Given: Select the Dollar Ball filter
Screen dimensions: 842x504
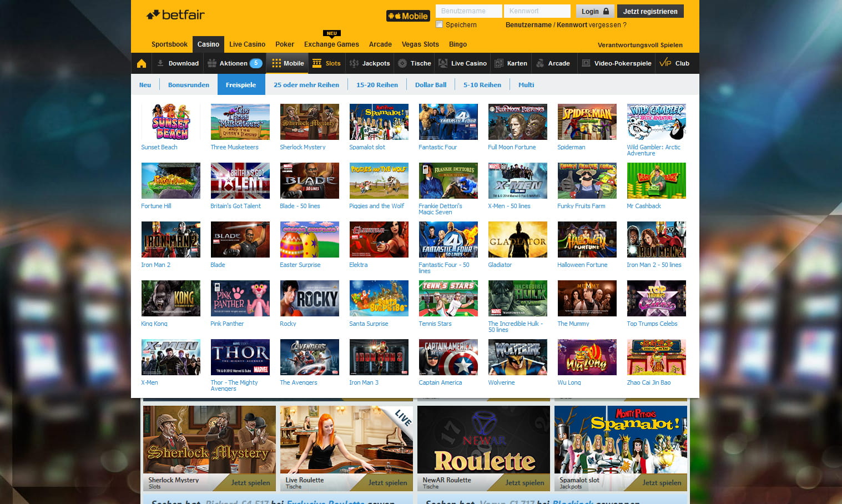Looking at the screenshot, I should (x=431, y=85).
